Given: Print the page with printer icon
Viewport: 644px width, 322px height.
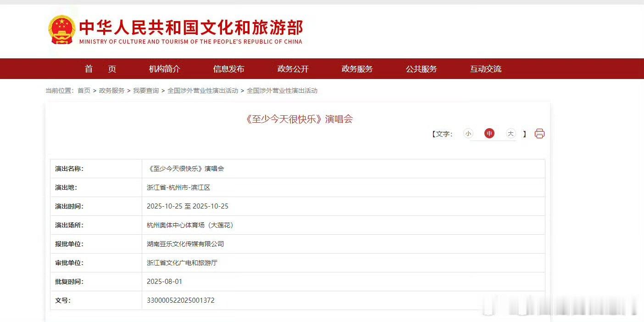Looking at the screenshot, I should pos(539,134).
